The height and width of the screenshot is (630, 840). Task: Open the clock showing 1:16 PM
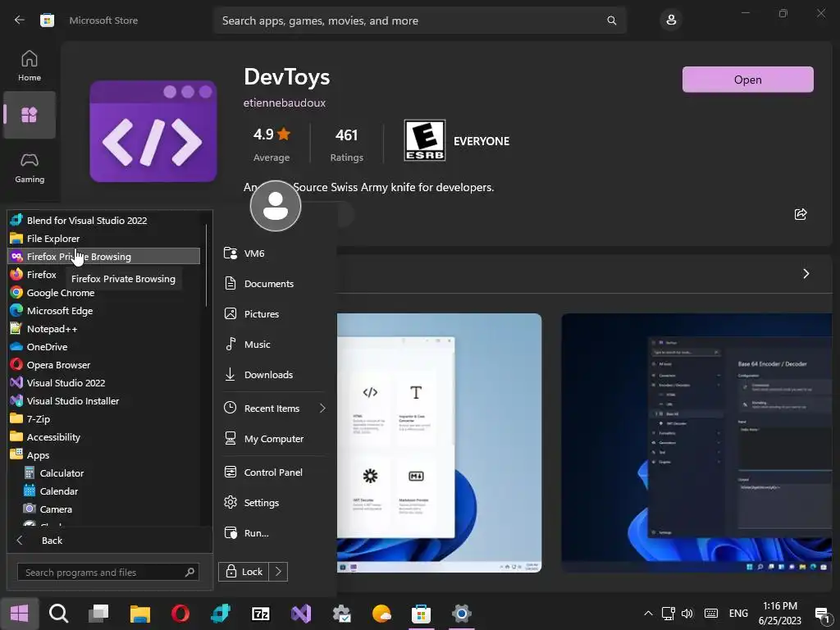coord(780,614)
